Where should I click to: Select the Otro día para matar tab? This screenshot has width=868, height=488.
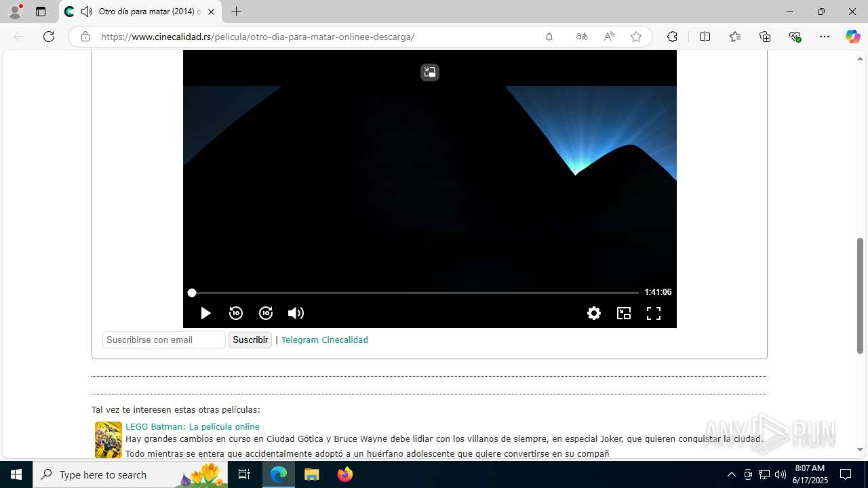pyautogui.click(x=140, y=12)
